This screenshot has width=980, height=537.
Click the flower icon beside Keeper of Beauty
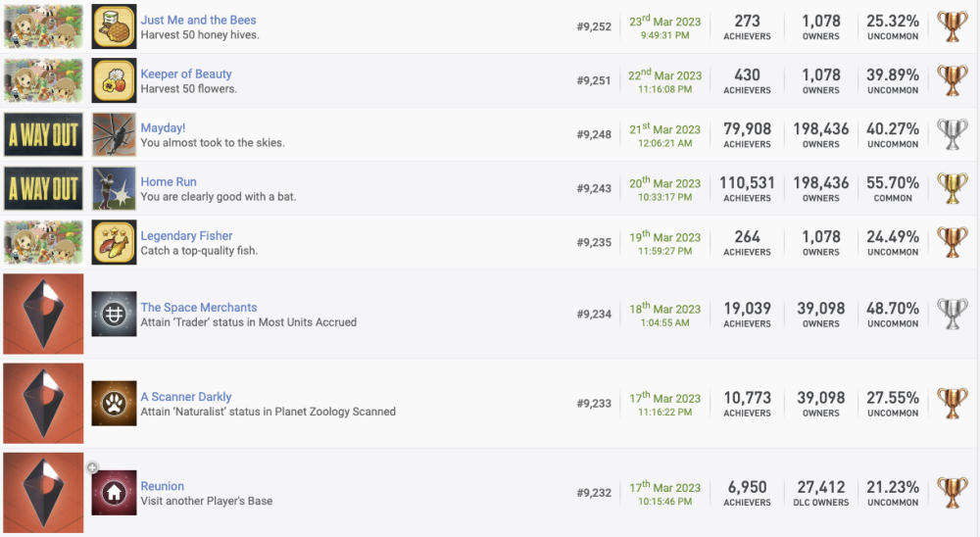tap(114, 80)
